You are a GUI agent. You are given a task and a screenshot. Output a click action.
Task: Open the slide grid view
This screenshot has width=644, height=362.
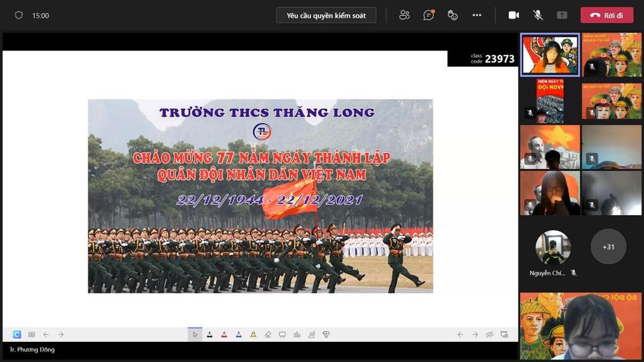coord(32,334)
